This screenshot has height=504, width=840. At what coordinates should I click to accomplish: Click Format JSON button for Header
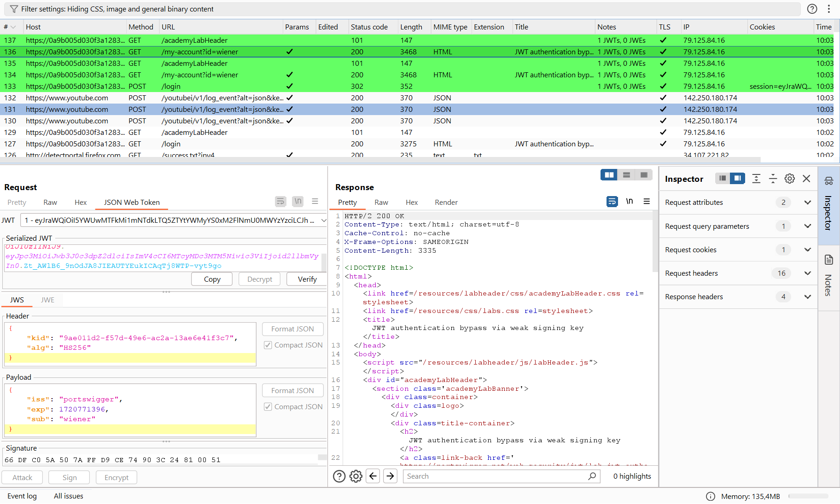tap(292, 329)
